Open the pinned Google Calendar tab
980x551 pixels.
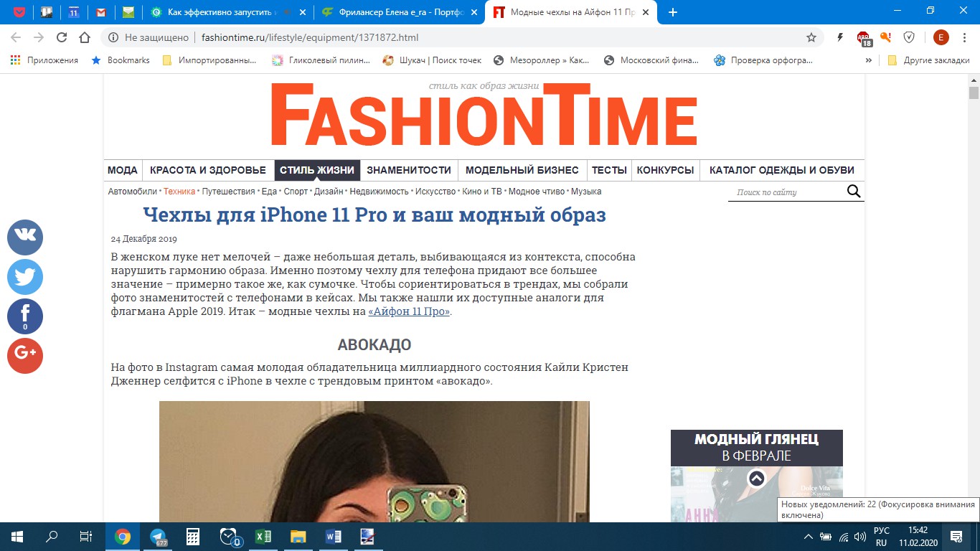[74, 12]
